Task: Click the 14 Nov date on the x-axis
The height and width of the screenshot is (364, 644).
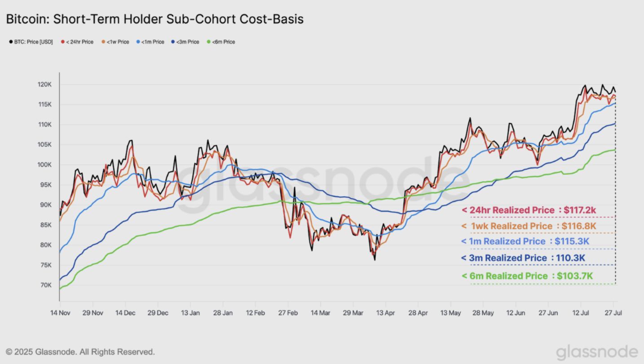Action: point(60,313)
